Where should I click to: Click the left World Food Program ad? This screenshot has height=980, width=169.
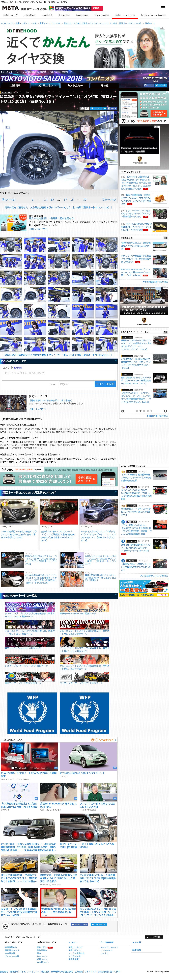[32, 713]
